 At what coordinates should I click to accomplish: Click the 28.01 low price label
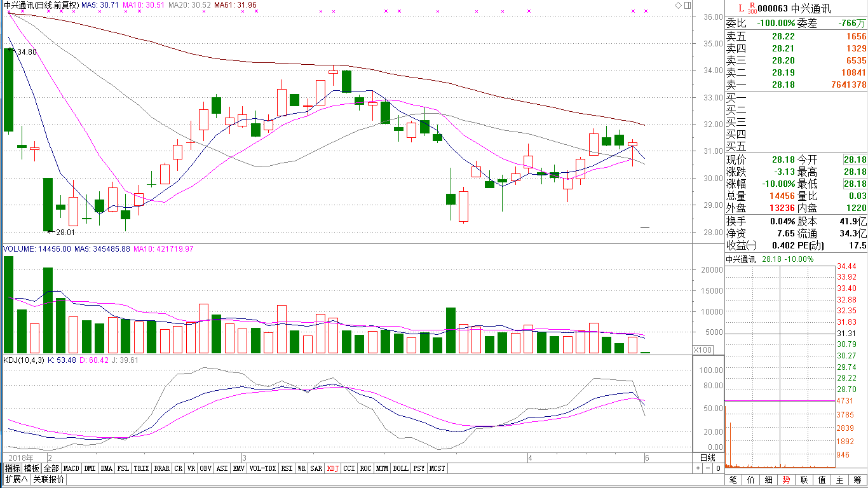(x=65, y=233)
